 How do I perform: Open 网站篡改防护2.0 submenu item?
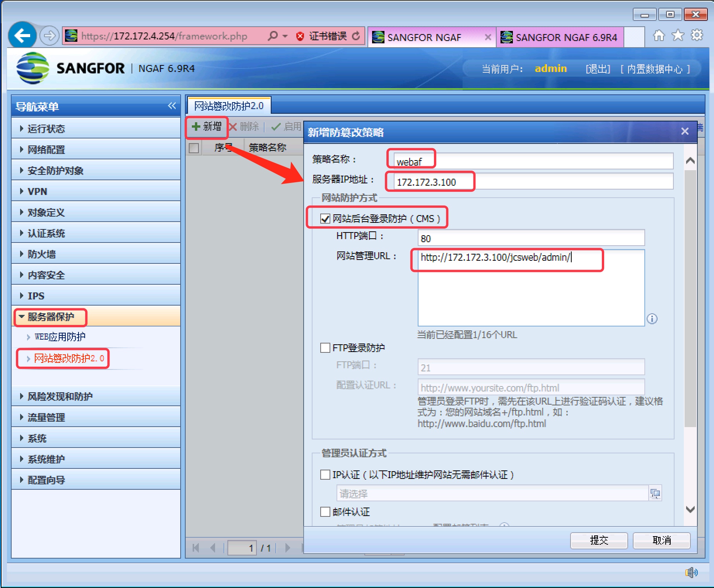coord(69,358)
